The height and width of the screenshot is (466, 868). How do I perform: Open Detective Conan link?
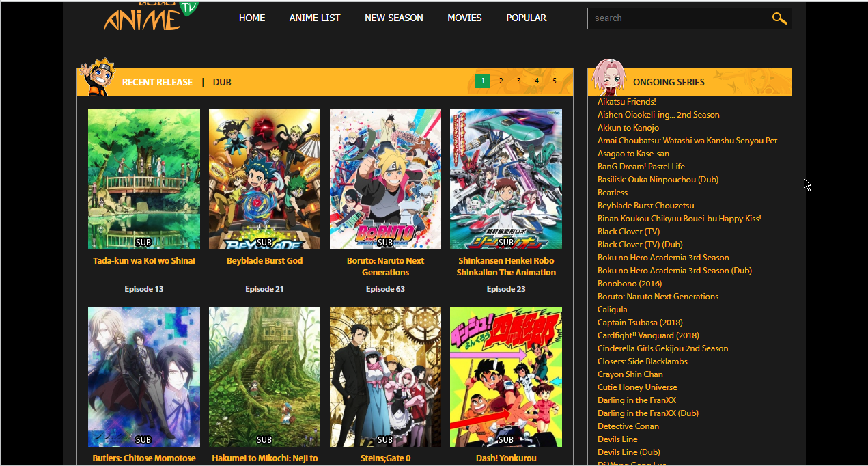click(x=628, y=426)
